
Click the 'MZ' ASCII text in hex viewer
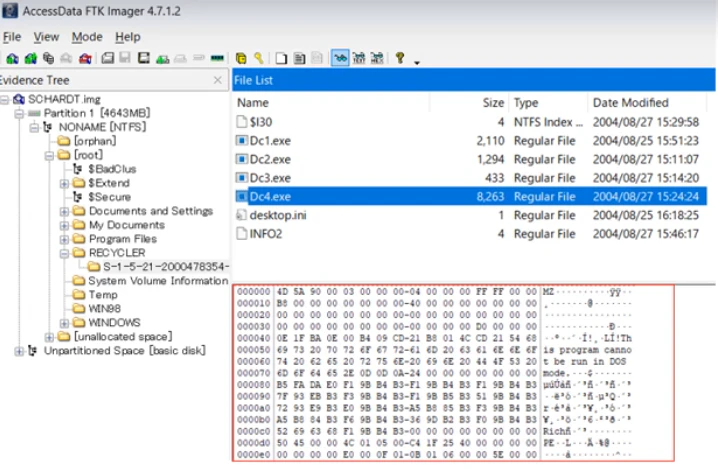[x=549, y=292]
